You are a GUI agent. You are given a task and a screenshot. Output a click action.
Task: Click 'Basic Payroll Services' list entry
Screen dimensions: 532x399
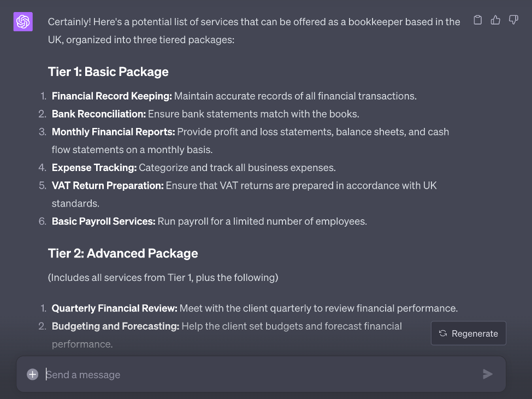(104, 221)
